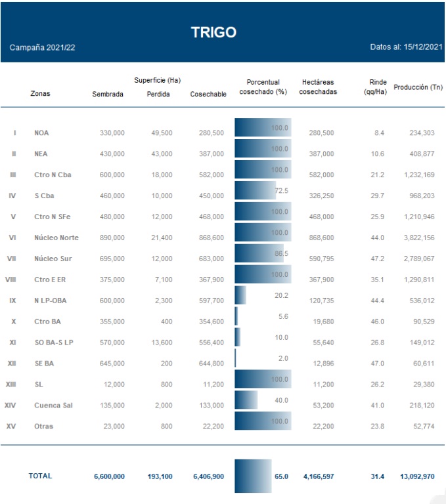Click the Hectáreas cosechadas column header
The width and height of the screenshot is (446, 504).
coord(318,87)
